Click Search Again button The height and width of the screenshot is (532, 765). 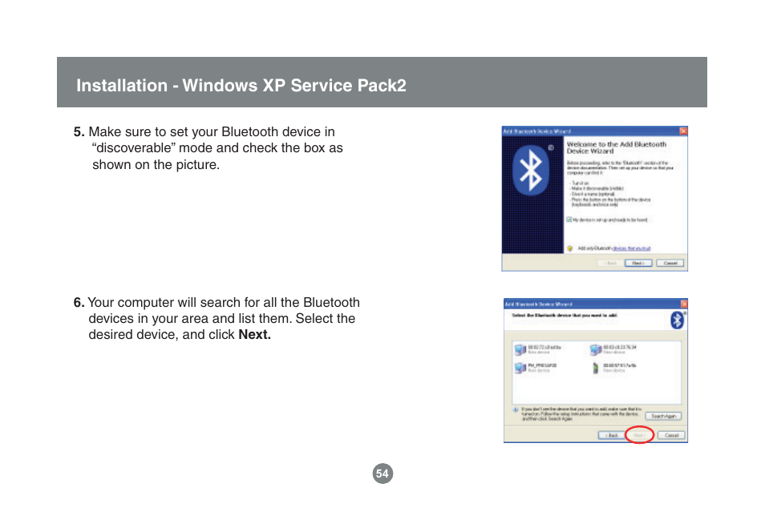[x=663, y=416]
